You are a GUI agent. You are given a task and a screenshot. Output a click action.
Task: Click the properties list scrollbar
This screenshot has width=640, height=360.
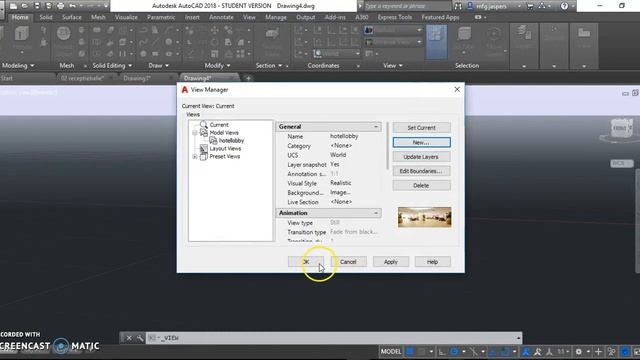click(x=387, y=146)
